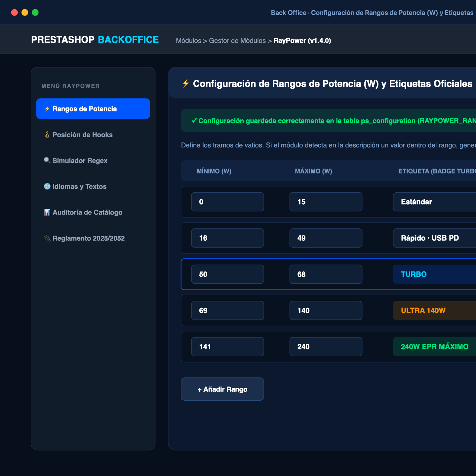Click the yellow minimize window button
476x476 pixels.
point(25,13)
